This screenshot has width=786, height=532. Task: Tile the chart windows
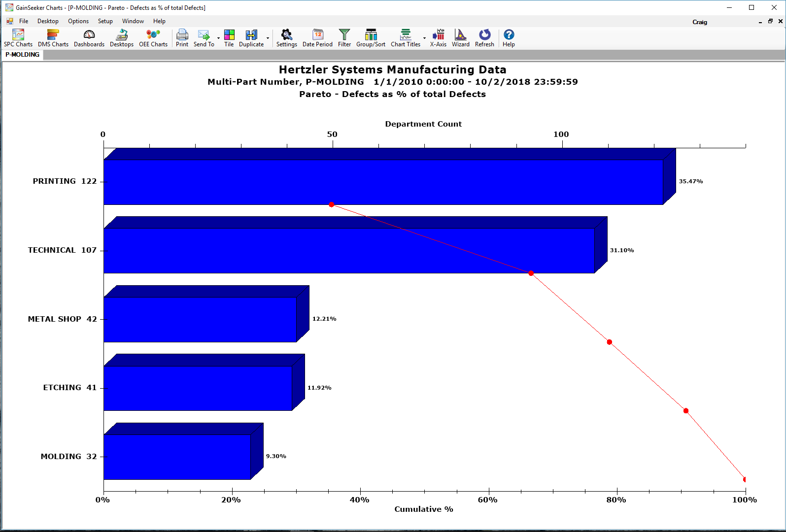click(x=229, y=38)
